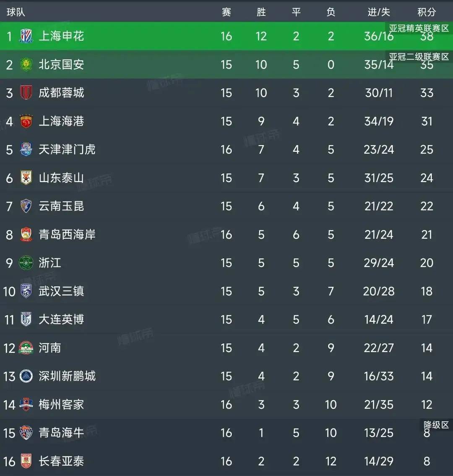Open the 山东泰山 club crest
This screenshot has height=476, width=453.
point(26,178)
